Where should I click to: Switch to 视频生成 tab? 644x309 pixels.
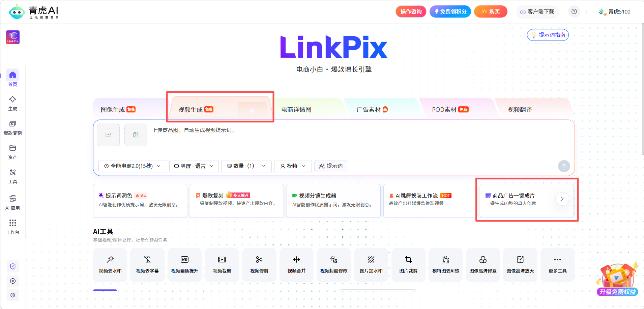[220, 109]
